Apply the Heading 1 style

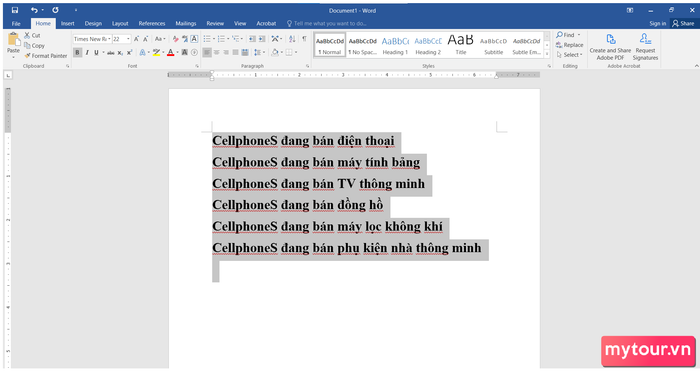click(395, 45)
